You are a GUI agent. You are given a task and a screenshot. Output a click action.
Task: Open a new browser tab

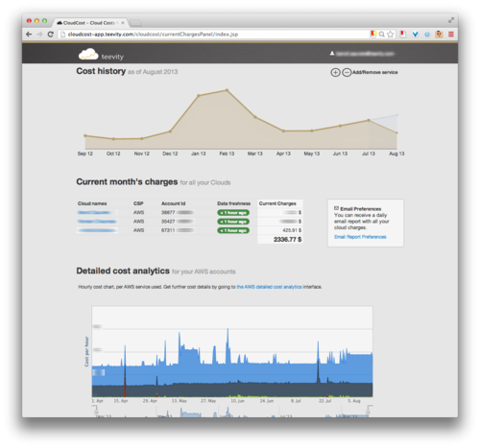pyautogui.click(x=135, y=23)
